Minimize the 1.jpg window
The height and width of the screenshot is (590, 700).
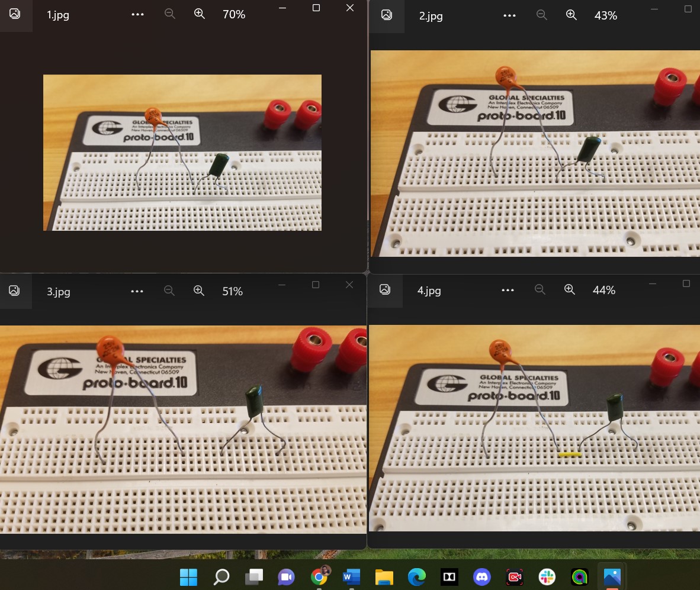282,8
